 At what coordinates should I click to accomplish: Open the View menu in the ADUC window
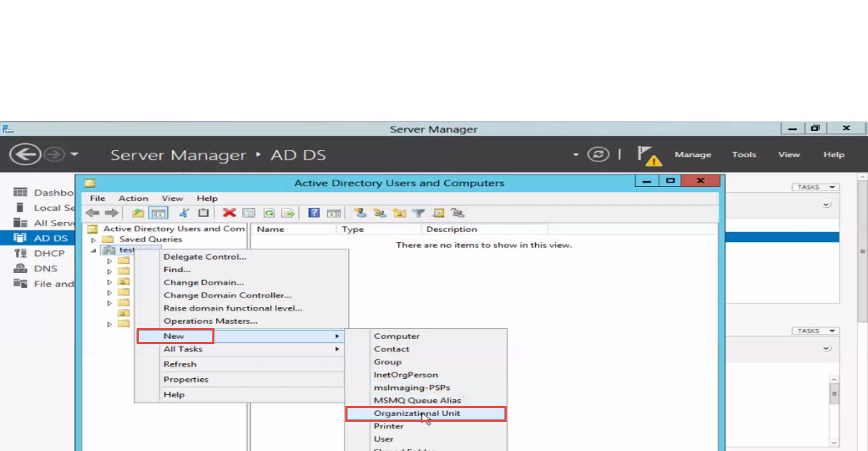tap(172, 199)
